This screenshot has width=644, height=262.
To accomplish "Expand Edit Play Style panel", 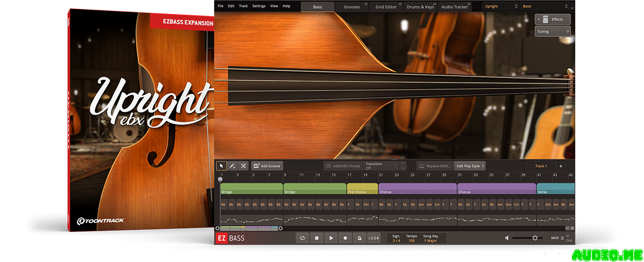I will point(470,166).
